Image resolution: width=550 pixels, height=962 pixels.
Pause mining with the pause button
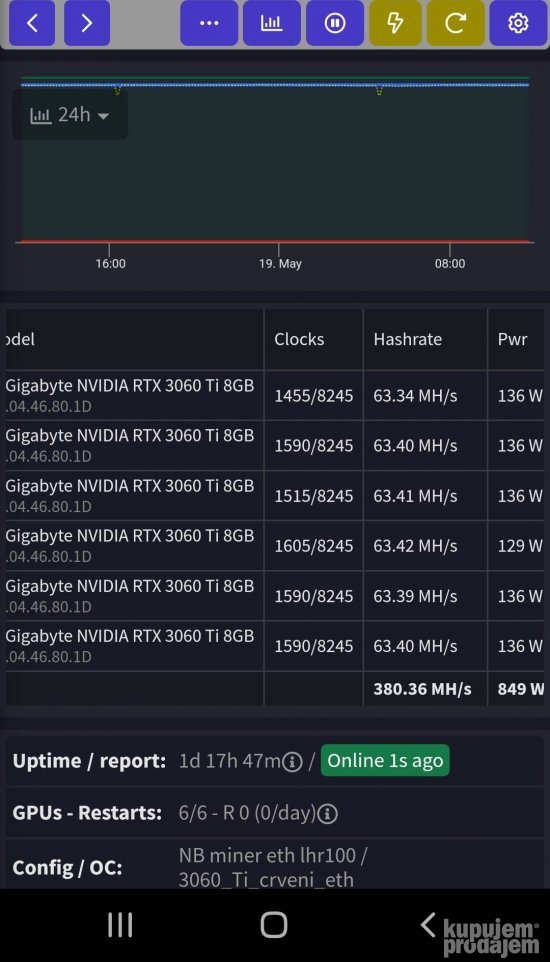click(335, 23)
